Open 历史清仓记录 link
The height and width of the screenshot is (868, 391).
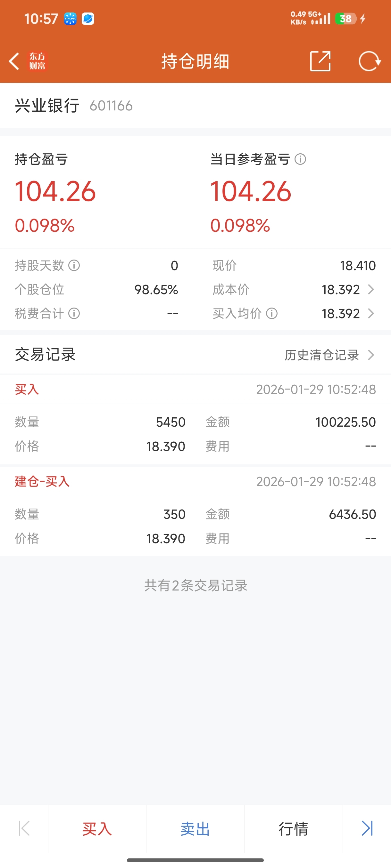[321, 355]
